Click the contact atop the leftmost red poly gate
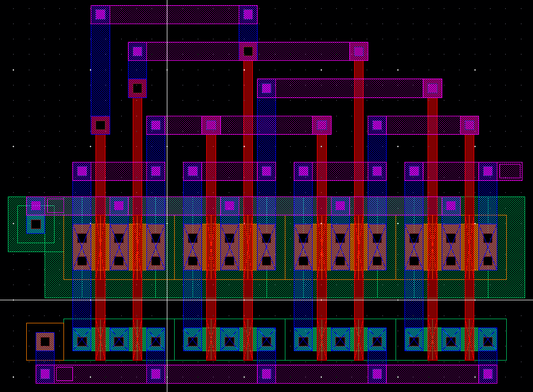Screen dimensions: 533x392 point(100,125)
